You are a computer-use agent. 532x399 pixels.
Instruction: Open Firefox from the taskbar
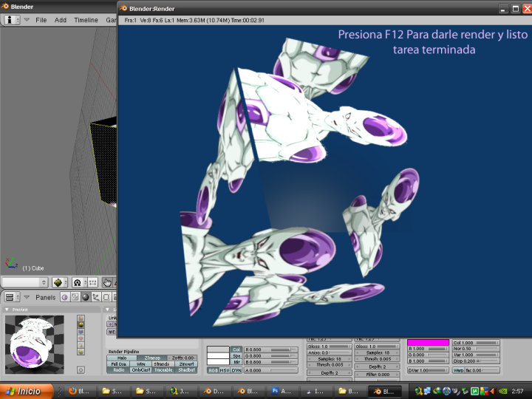79,391
